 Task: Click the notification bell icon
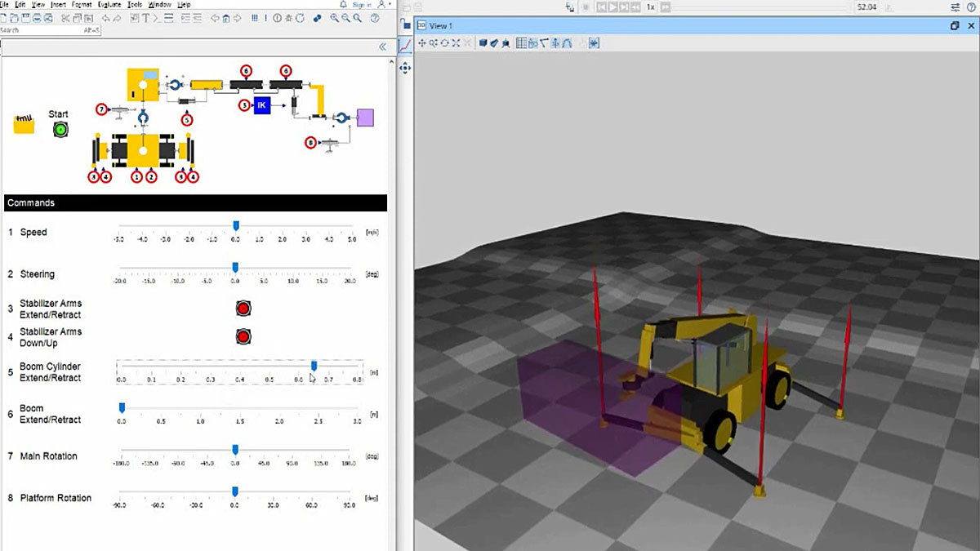(343, 5)
